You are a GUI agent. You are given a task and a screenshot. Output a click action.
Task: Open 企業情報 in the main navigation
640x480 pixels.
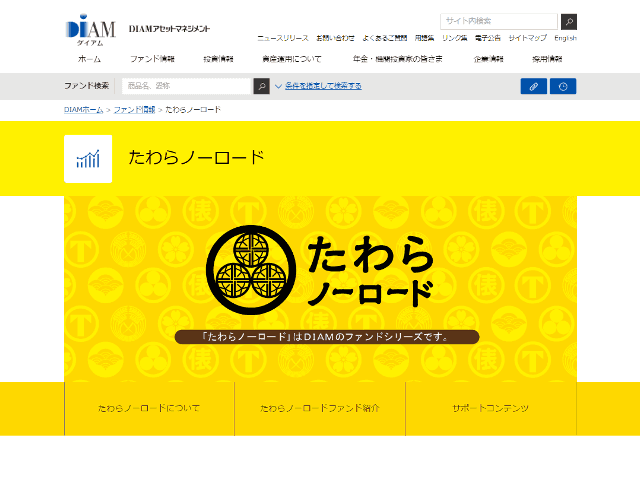point(489,59)
